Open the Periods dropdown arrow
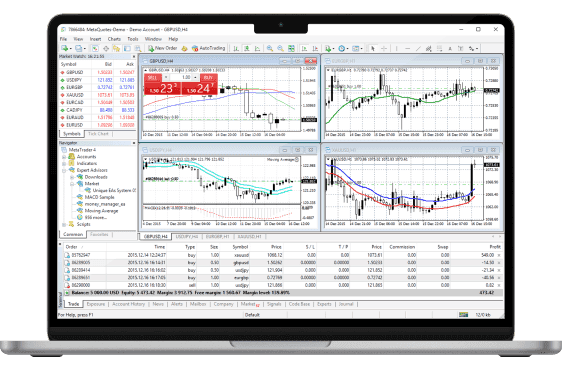Image resolution: width=562 pixels, height=370 pixels. 348,48
